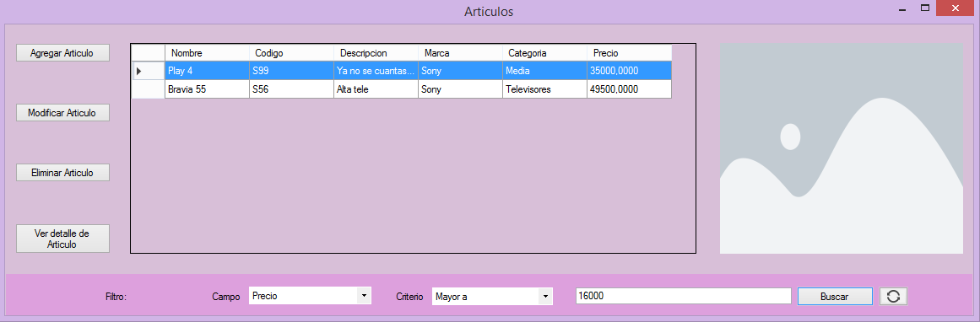This screenshot has height=322, width=980.
Task: Open the Campo dropdown showing Precio
Action: (310, 296)
